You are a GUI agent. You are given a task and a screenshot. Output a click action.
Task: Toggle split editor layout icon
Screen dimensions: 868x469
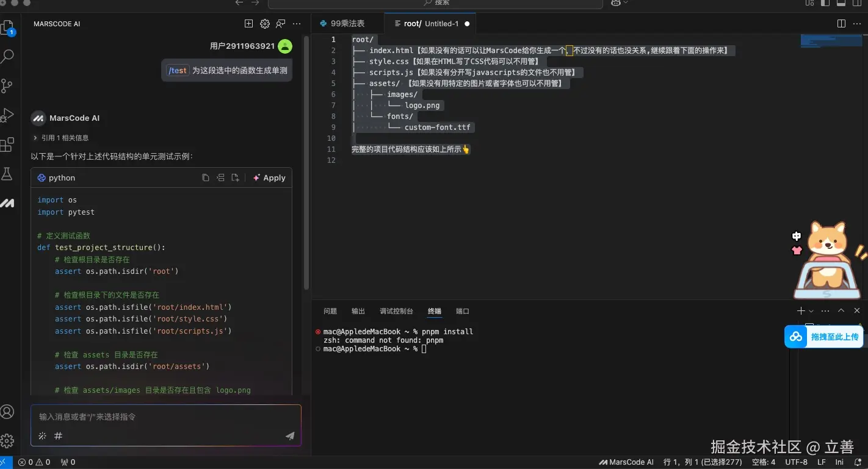841,24
